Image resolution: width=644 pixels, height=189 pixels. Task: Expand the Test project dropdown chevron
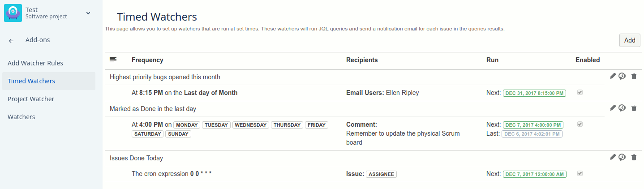[88, 13]
